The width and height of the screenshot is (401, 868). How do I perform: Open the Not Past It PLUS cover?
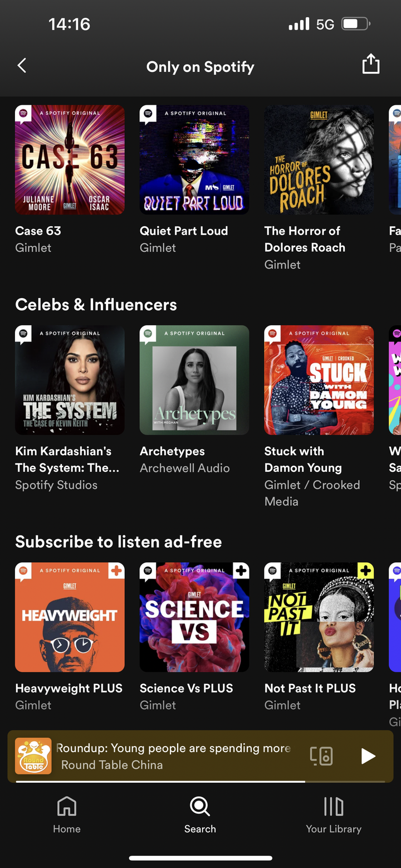click(x=319, y=617)
